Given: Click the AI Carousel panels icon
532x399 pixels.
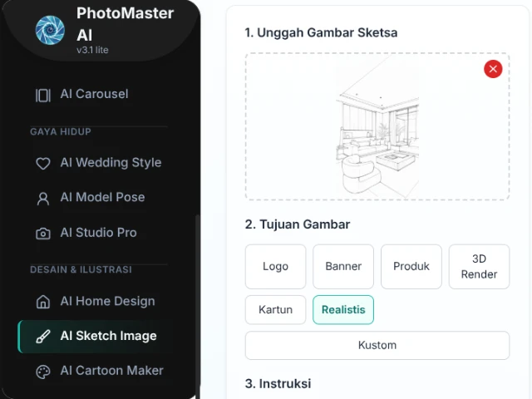Looking at the screenshot, I should 43,96.
